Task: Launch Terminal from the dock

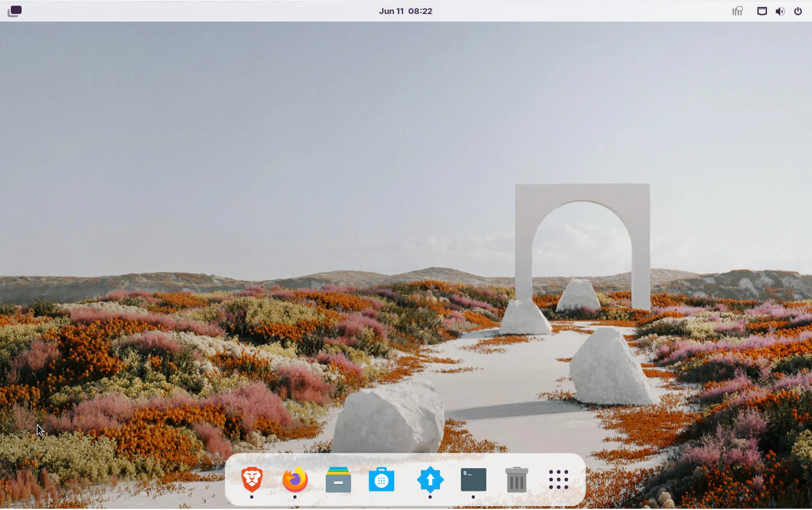Action: pyautogui.click(x=473, y=479)
